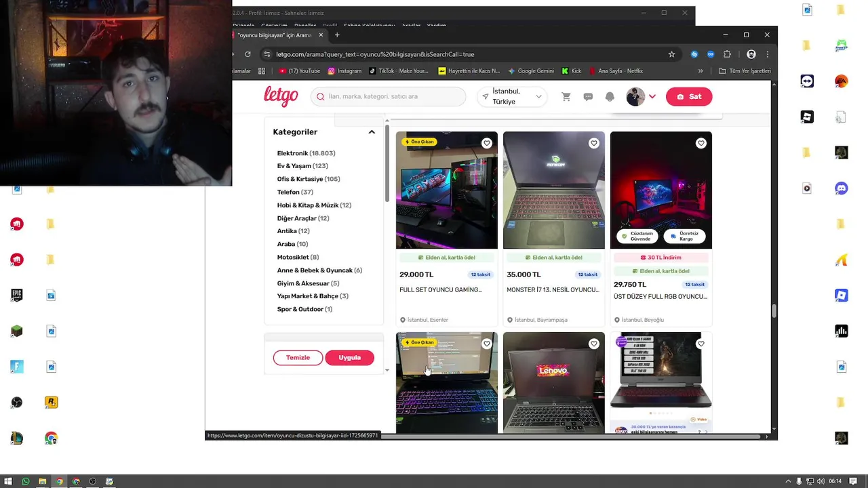Open the FULL SET OYUNCU GAMING listing photo

[447, 190]
